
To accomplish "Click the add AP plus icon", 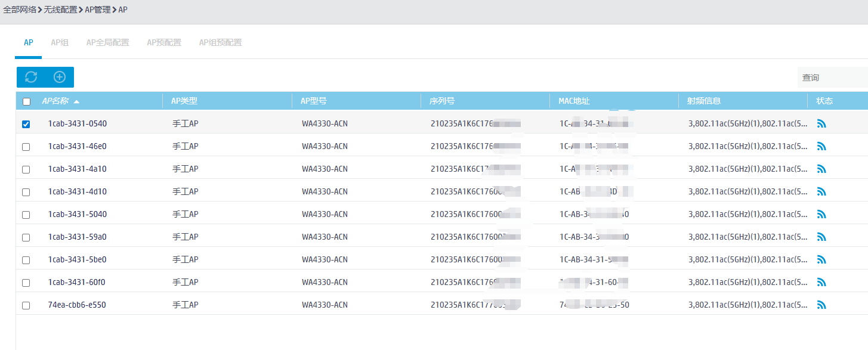I will pyautogui.click(x=60, y=77).
